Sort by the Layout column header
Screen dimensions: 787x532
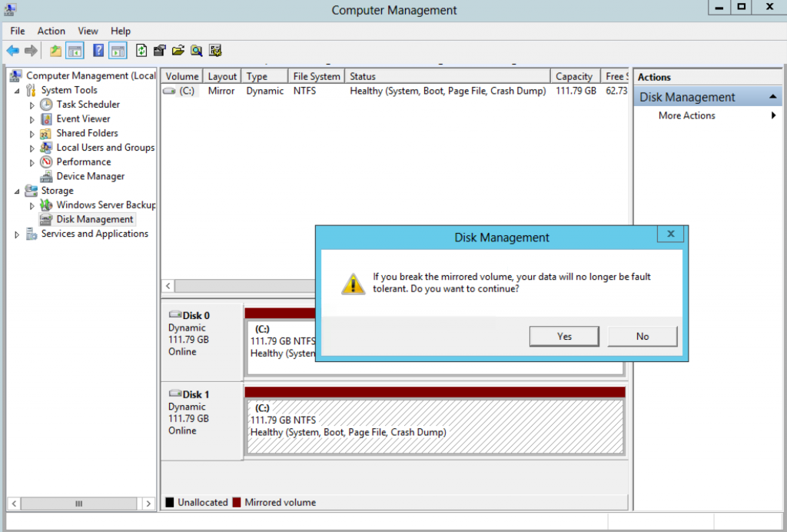point(222,76)
